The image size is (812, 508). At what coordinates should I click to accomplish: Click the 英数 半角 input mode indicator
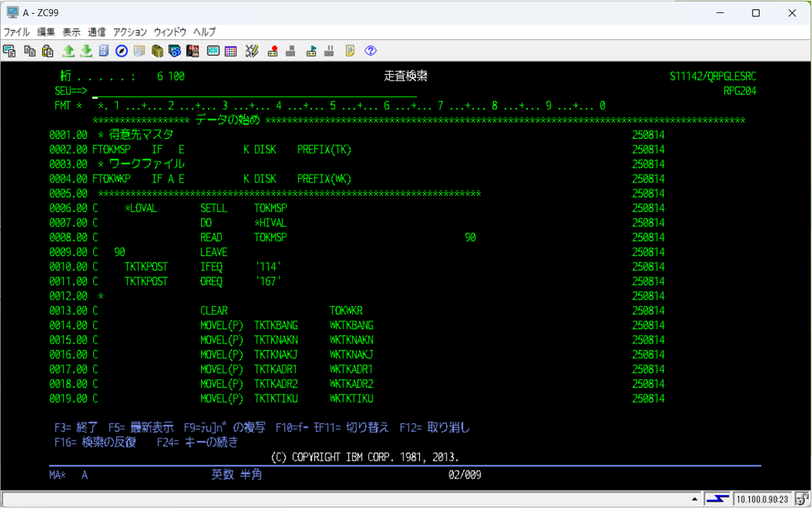pos(236,475)
